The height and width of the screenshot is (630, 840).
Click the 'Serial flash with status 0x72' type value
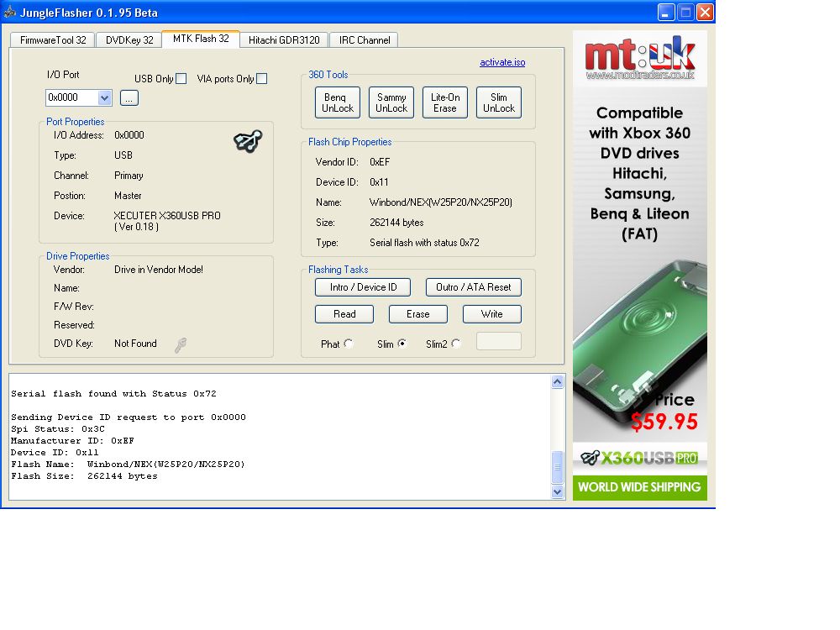424,243
